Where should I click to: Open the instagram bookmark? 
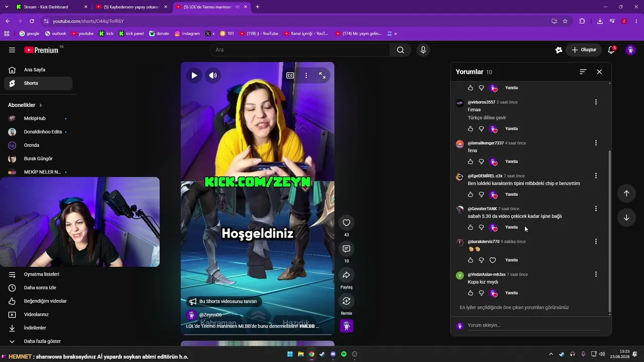click(187, 34)
